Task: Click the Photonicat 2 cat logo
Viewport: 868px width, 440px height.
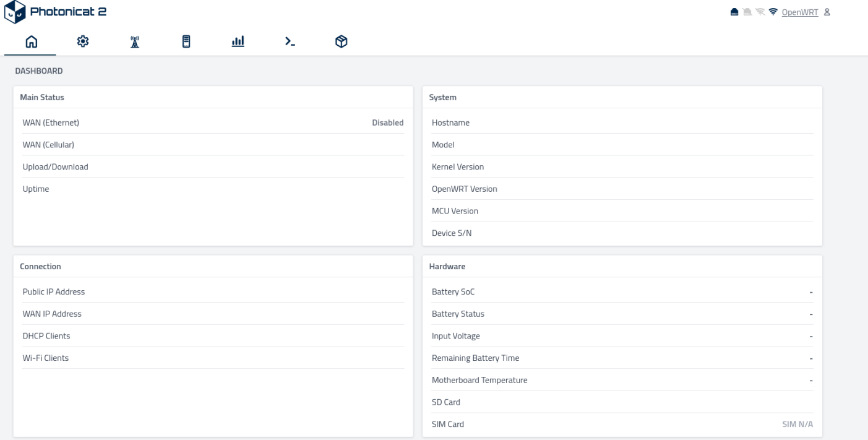Action: [x=15, y=12]
